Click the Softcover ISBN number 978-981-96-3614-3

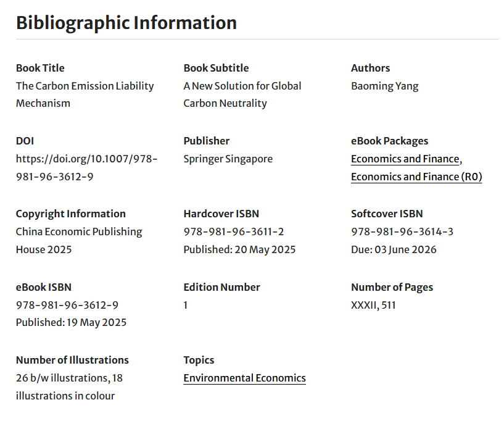pos(402,232)
